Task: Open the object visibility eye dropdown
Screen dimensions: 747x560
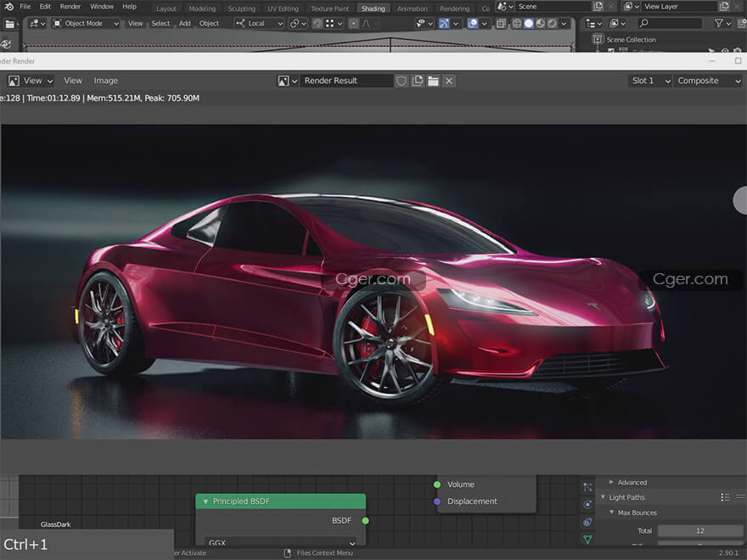Action: (x=424, y=24)
